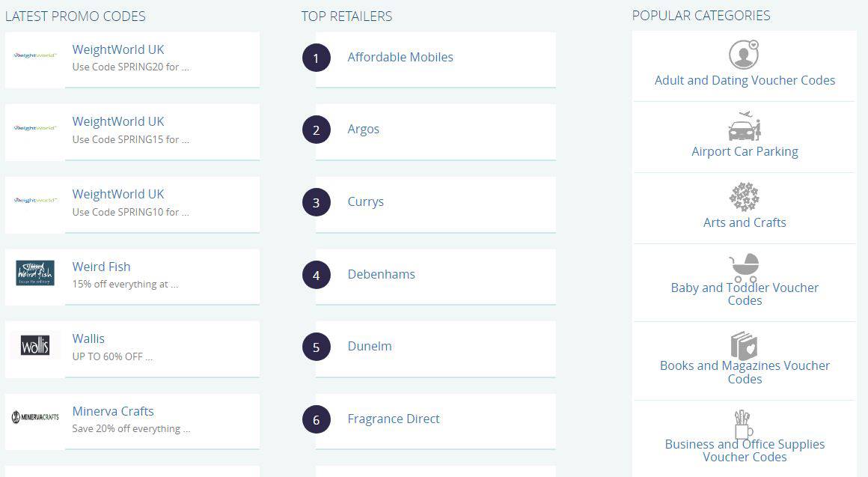Click the Business and Office Supplies pen-cup icon
Image resolution: width=868 pixels, height=477 pixels.
742,424
